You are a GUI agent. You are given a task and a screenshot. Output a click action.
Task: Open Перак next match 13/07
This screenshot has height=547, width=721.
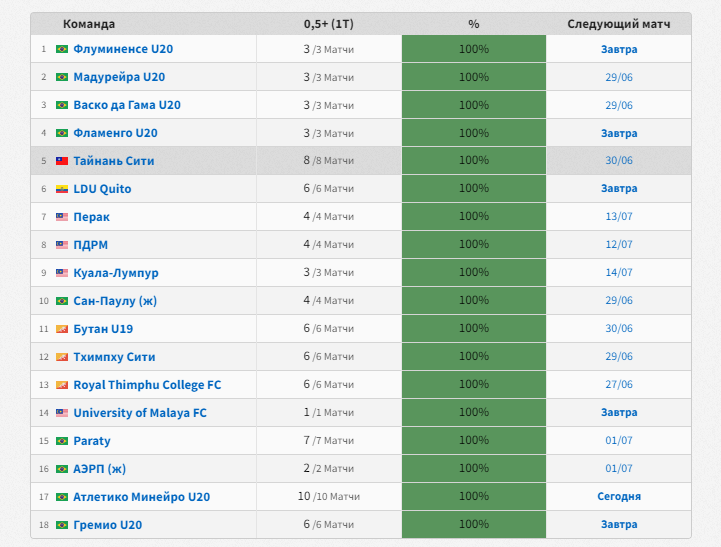[619, 217]
